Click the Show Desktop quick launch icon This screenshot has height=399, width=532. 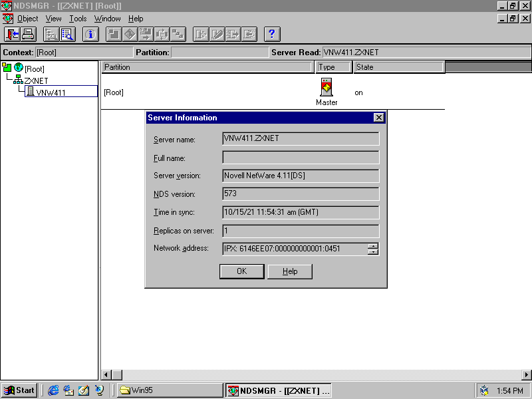pyautogui.click(x=84, y=390)
